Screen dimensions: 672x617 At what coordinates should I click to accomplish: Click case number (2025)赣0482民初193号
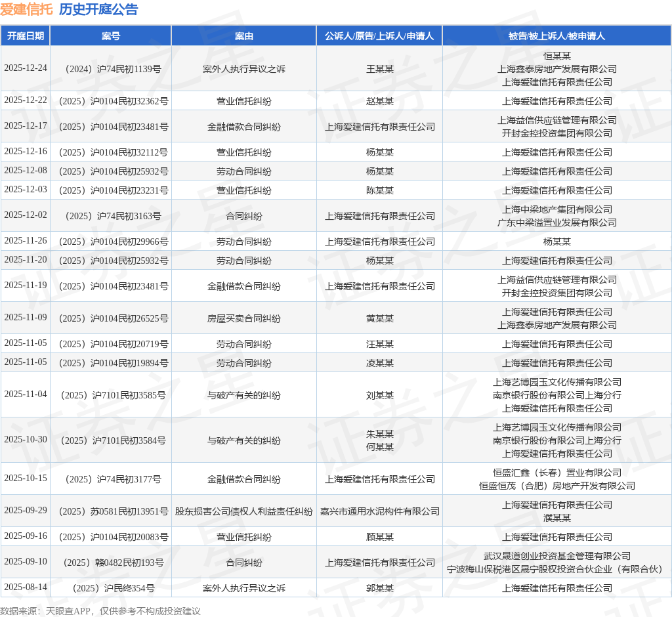click(x=110, y=563)
